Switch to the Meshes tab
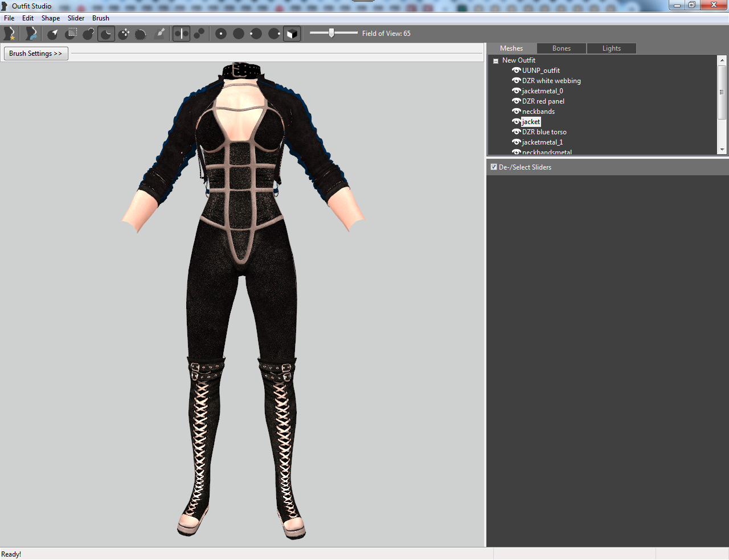 pyautogui.click(x=511, y=48)
